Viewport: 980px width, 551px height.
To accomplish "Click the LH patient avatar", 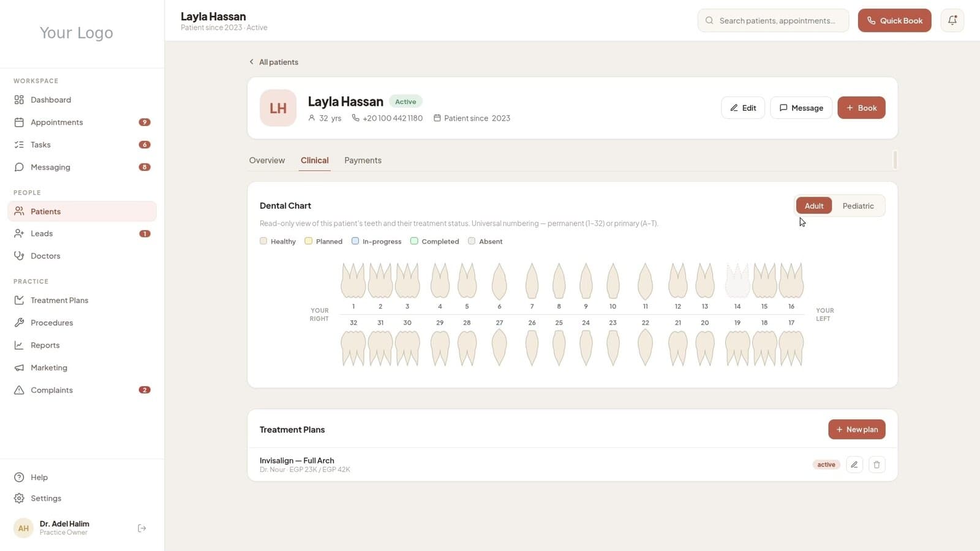I will tap(278, 108).
